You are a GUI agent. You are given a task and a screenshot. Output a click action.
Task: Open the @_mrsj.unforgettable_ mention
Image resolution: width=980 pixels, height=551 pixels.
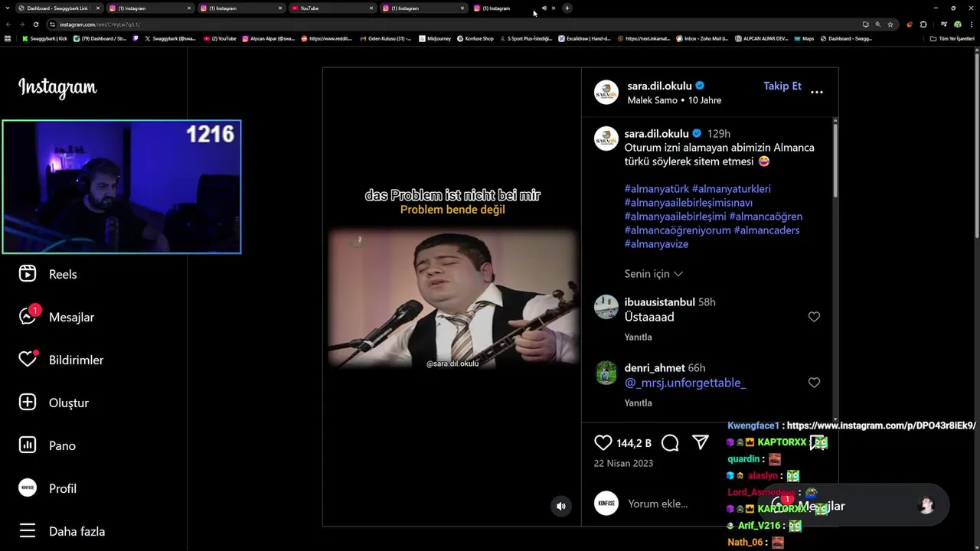685,383
